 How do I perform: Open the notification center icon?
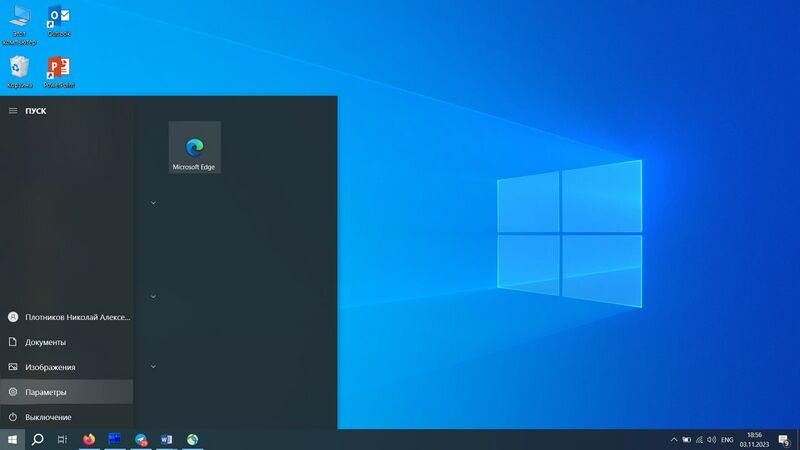tap(784, 439)
